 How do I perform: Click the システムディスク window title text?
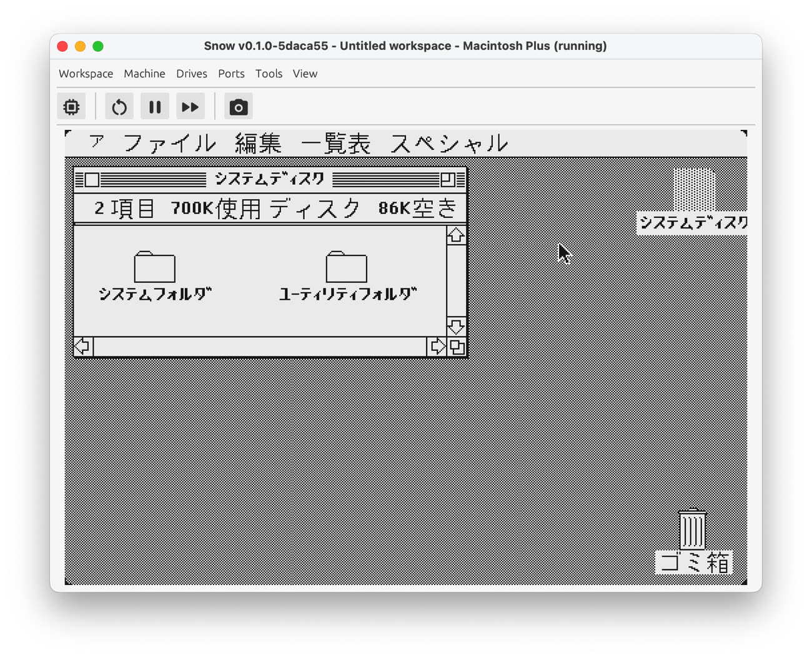click(x=270, y=180)
